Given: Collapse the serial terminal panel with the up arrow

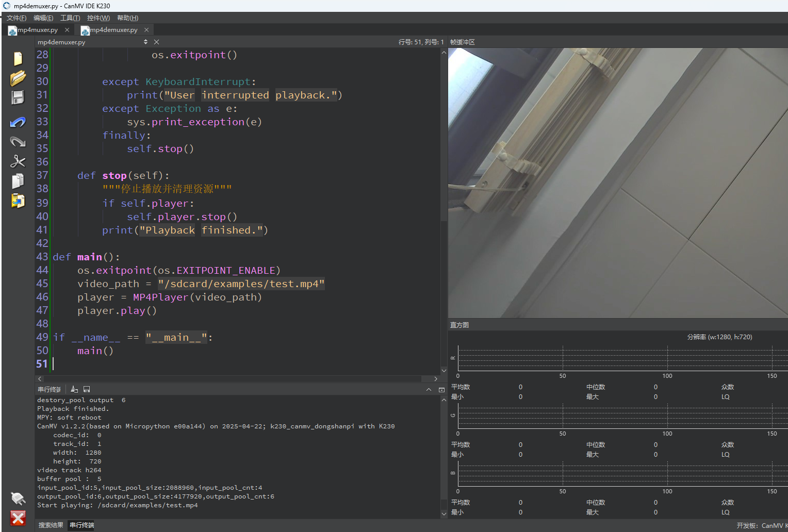Looking at the screenshot, I should 429,390.
